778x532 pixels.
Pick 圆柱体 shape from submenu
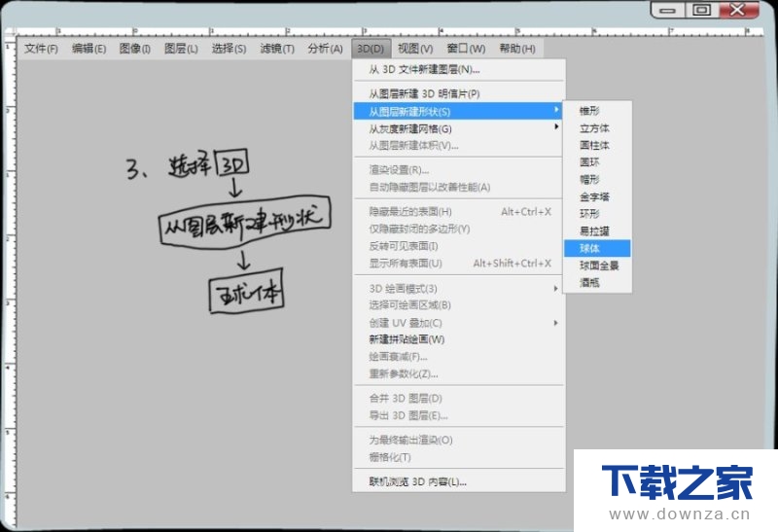click(597, 146)
